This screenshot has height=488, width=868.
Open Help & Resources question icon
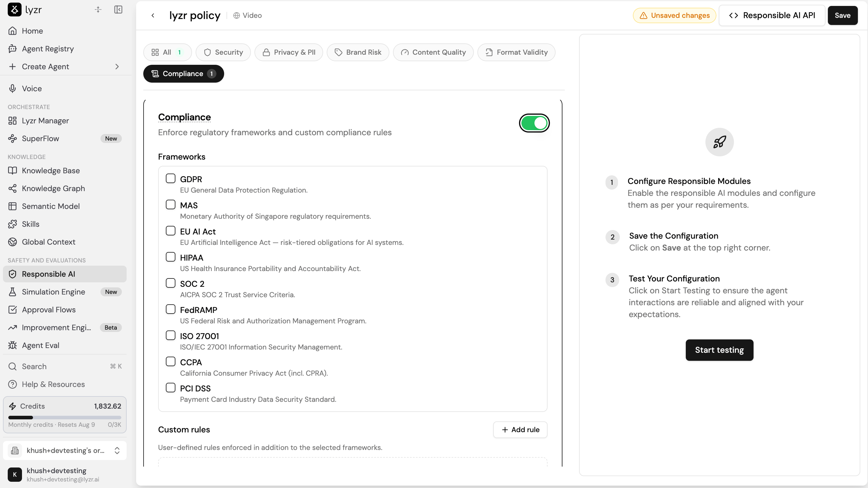12,384
